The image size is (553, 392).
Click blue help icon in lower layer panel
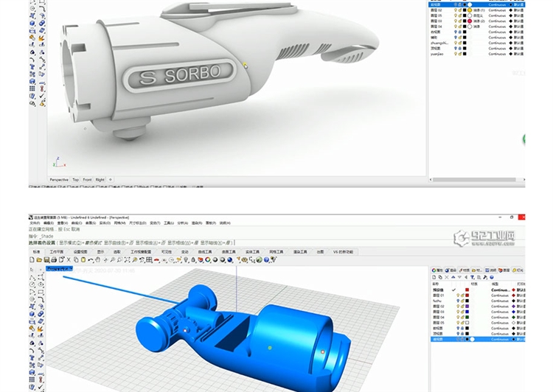[492, 278]
